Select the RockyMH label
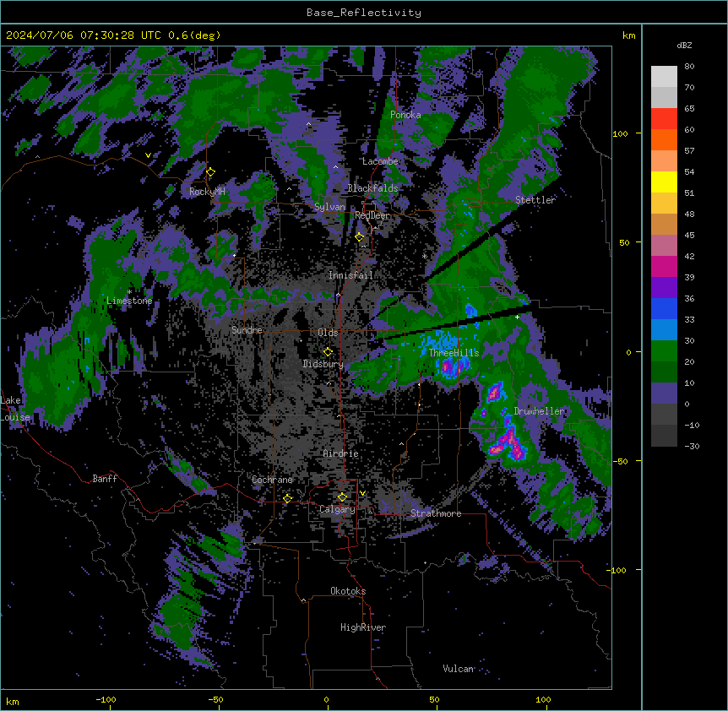 (207, 192)
